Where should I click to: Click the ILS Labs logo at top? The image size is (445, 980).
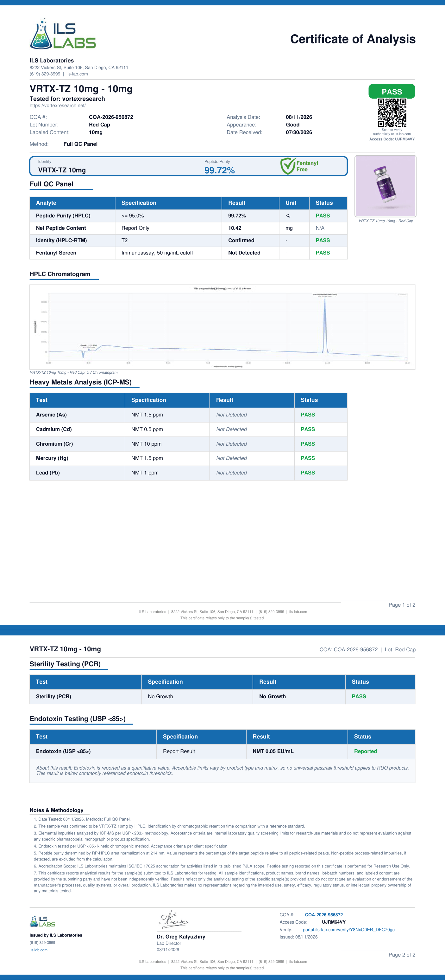click(x=63, y=34)
